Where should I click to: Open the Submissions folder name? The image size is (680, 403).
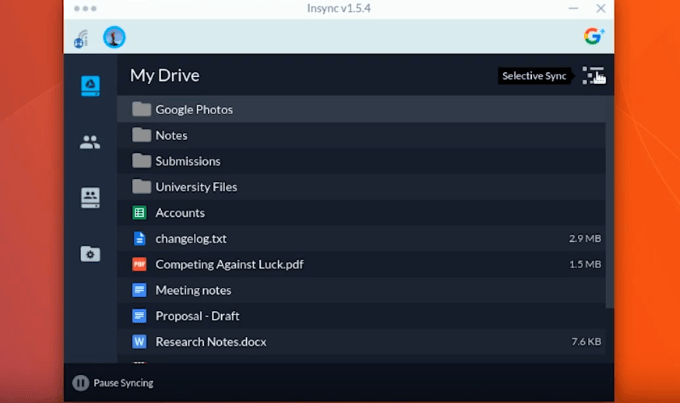click(x=188, y=161)
